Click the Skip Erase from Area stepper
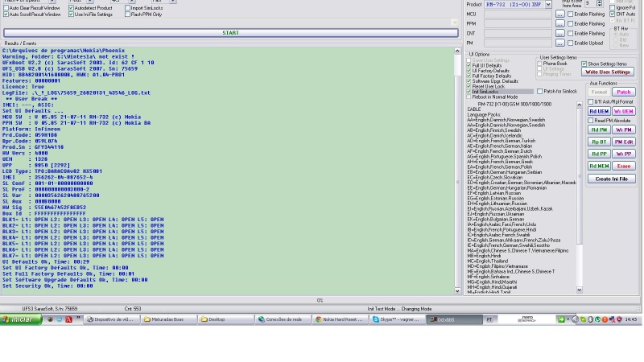This screenshot has width=644, height=362. pos(599,3)
